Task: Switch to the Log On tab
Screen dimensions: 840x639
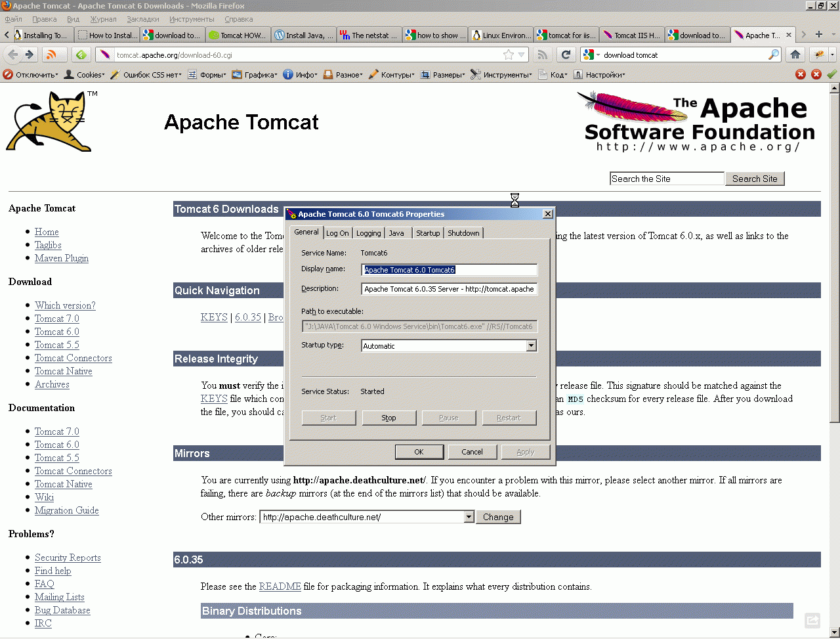Action: coord(337,233)
